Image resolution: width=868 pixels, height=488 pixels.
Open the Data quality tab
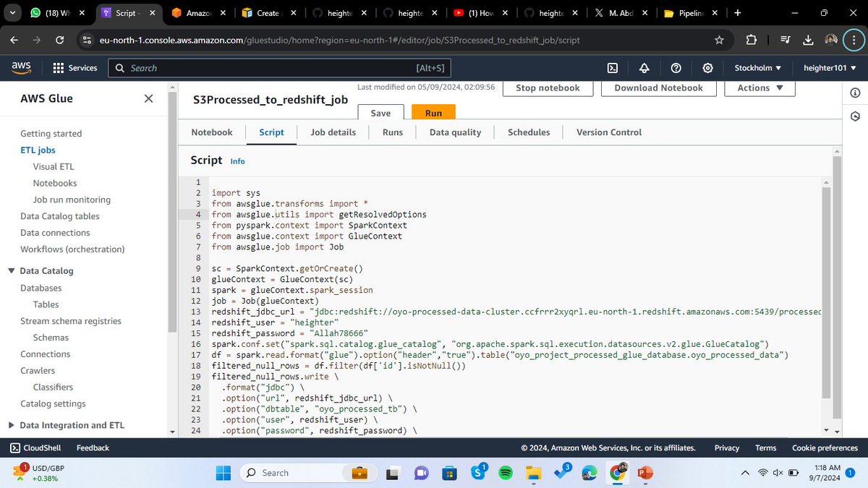pos(455,132)
